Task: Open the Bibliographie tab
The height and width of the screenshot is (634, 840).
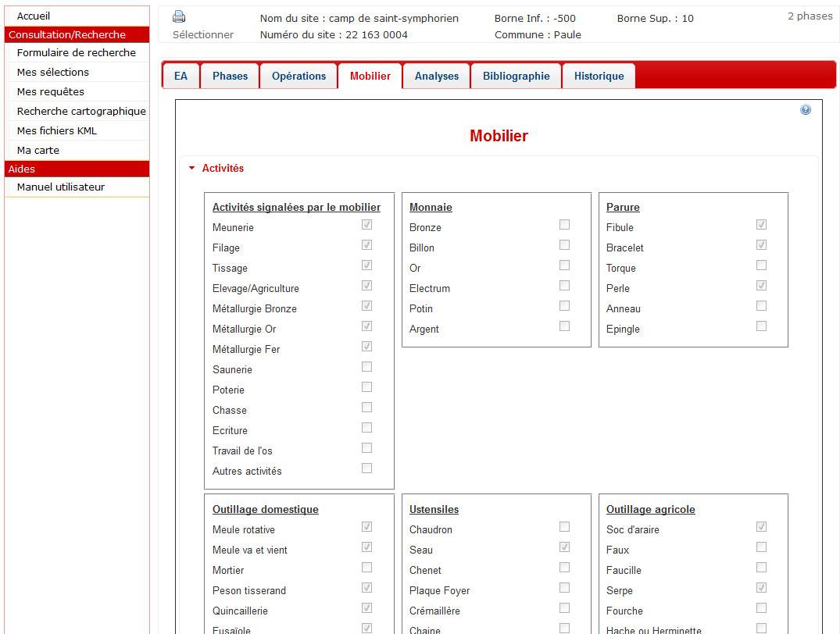Action: [516, 76]
